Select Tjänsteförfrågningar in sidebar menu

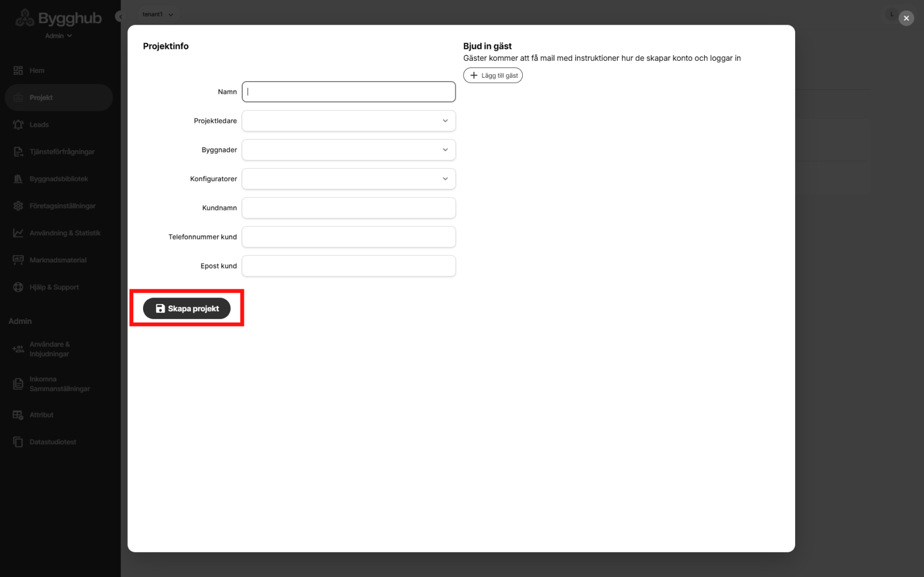[62, 152]
